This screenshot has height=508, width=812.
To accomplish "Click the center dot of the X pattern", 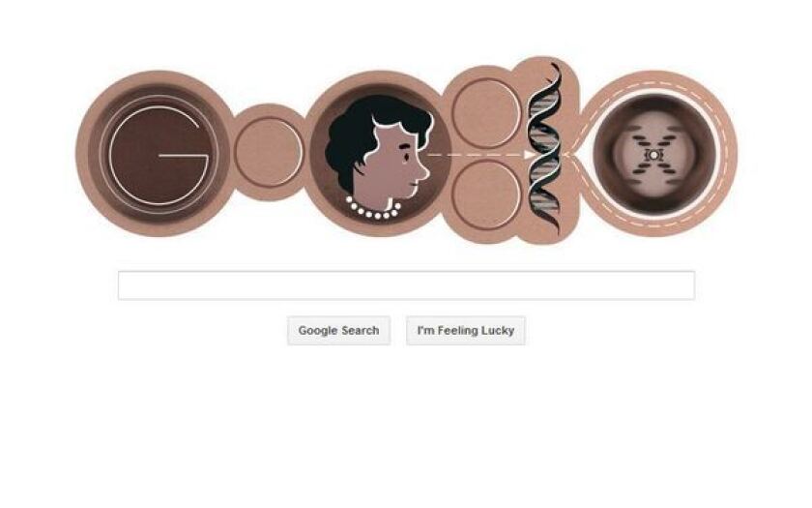I will pyautogui.click(x=654, y=155).
